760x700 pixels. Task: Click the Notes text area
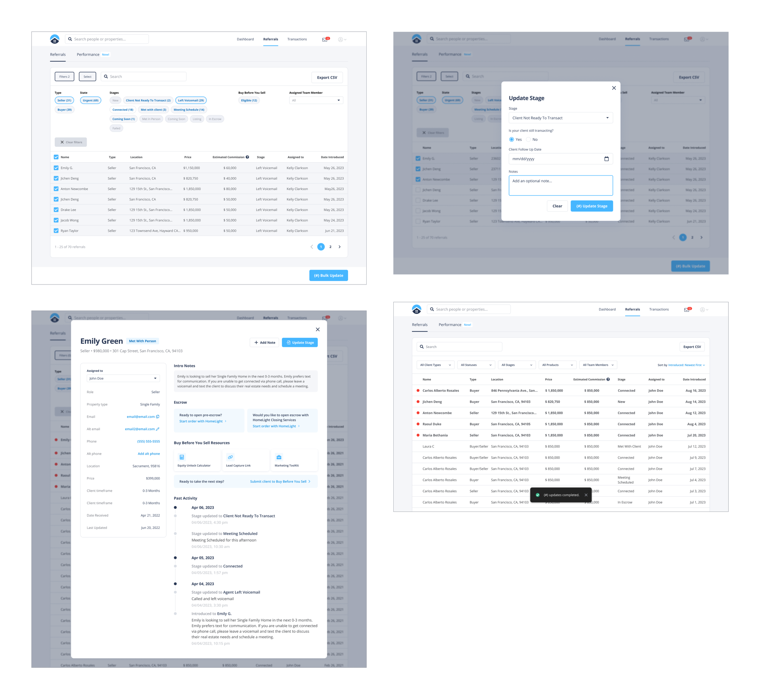(x=560, y=186)
